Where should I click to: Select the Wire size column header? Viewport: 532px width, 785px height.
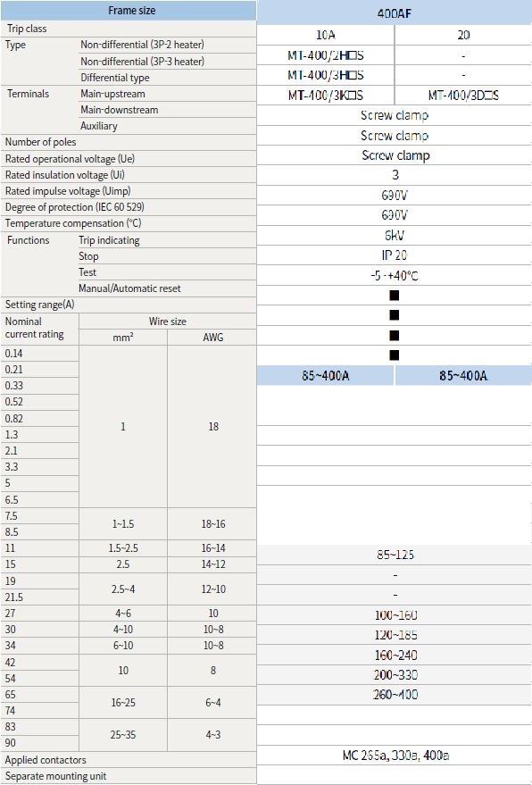tap(168, 322)
